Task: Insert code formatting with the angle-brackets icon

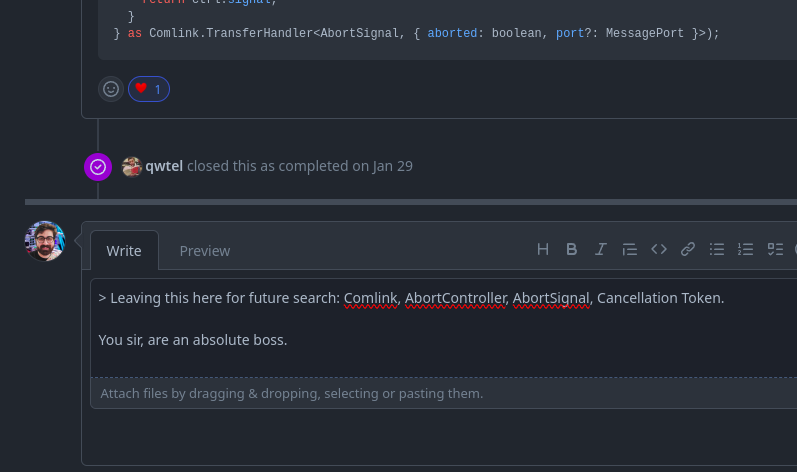Action: [x=659, y=250]
